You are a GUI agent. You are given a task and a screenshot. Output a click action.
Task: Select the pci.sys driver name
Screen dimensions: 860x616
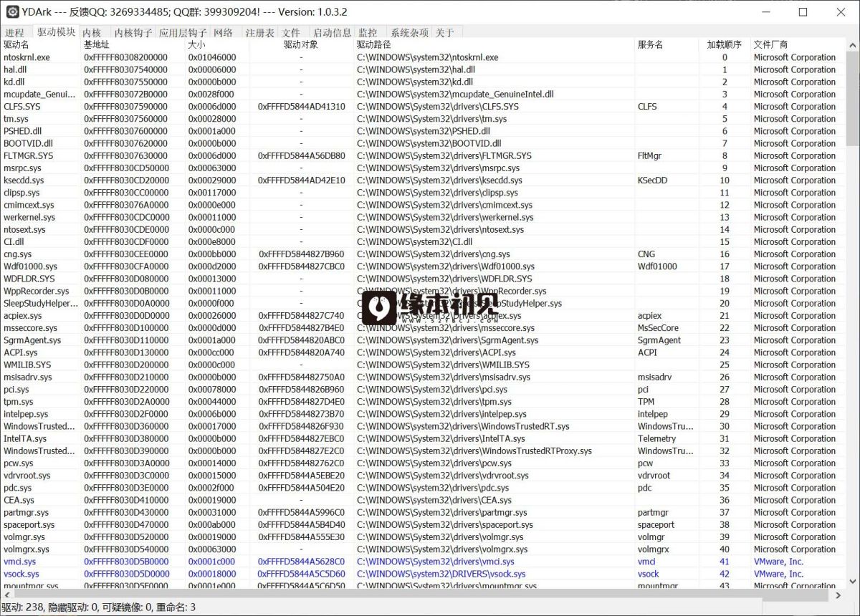pos(16,390)
